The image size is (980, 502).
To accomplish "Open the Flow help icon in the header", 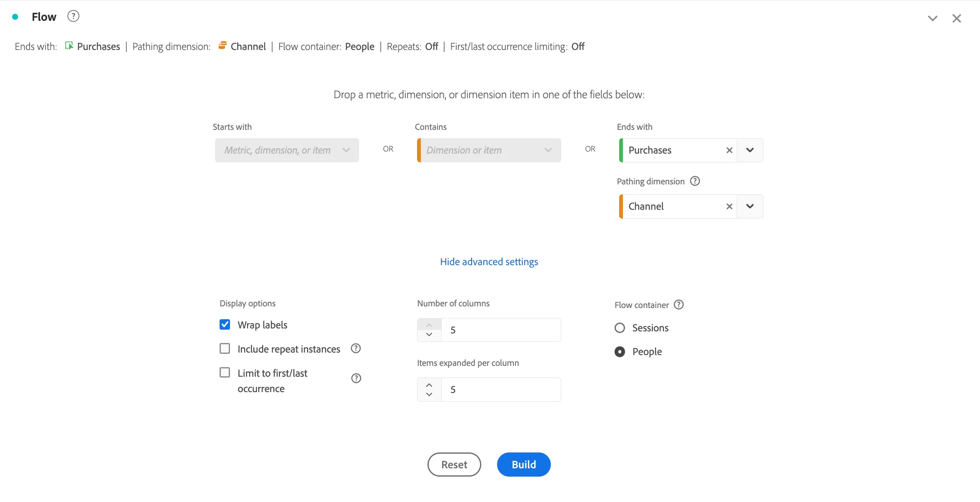I will pyautogui.click(x=73, y=16).
